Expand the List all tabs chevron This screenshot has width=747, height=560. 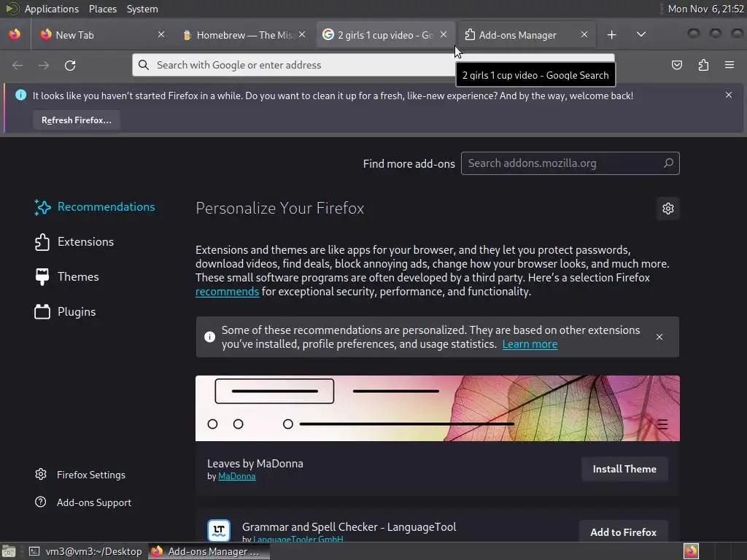coord(641,34)
